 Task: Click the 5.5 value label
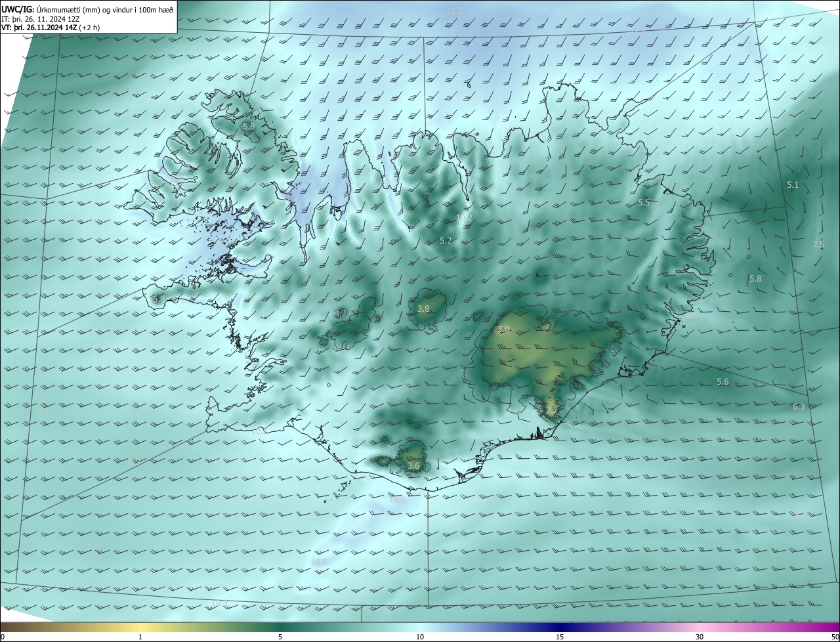(644, 203)
